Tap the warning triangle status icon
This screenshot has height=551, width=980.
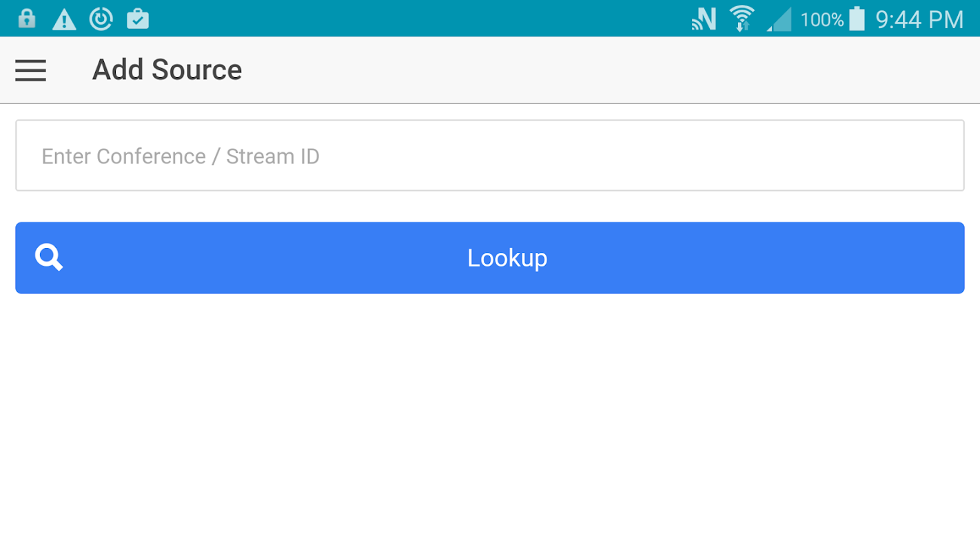point(64,19)
